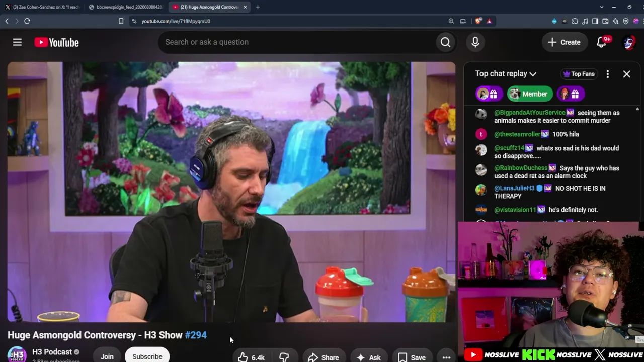Click the Ask button

pyautogui.click(x=368, y=357)
